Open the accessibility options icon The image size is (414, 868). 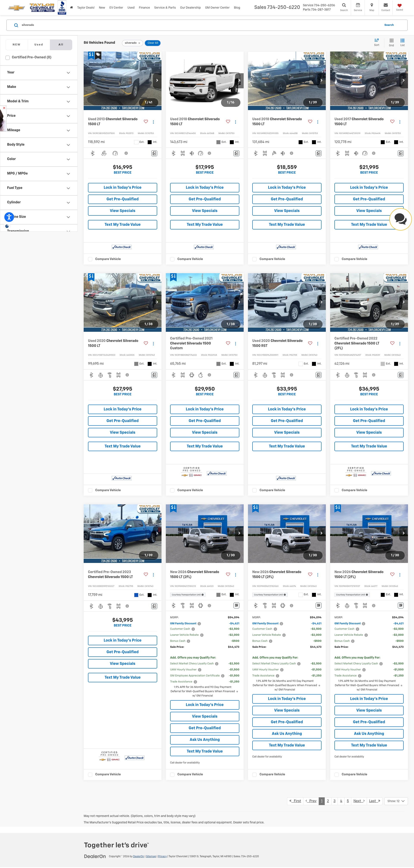pos(9,217)
